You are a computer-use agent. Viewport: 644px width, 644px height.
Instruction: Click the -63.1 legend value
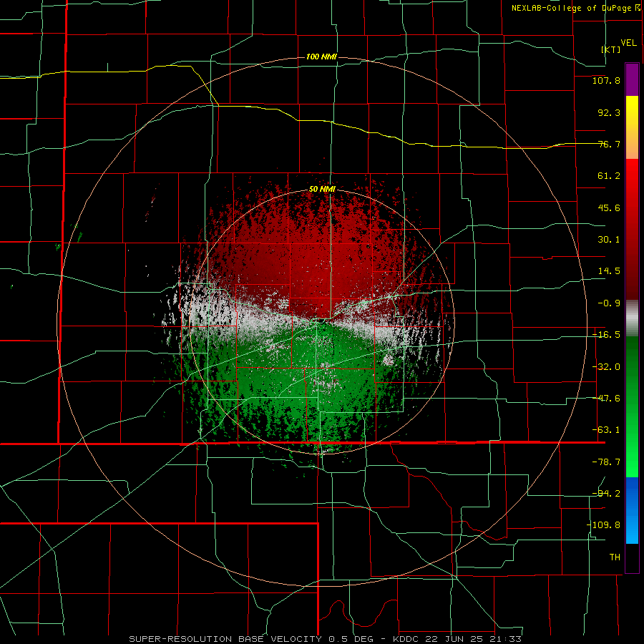tap(606, 430)
